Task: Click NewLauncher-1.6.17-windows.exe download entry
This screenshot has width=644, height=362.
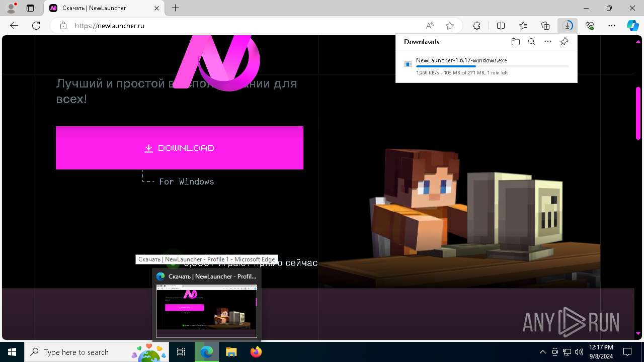Action: pos(487,66)
